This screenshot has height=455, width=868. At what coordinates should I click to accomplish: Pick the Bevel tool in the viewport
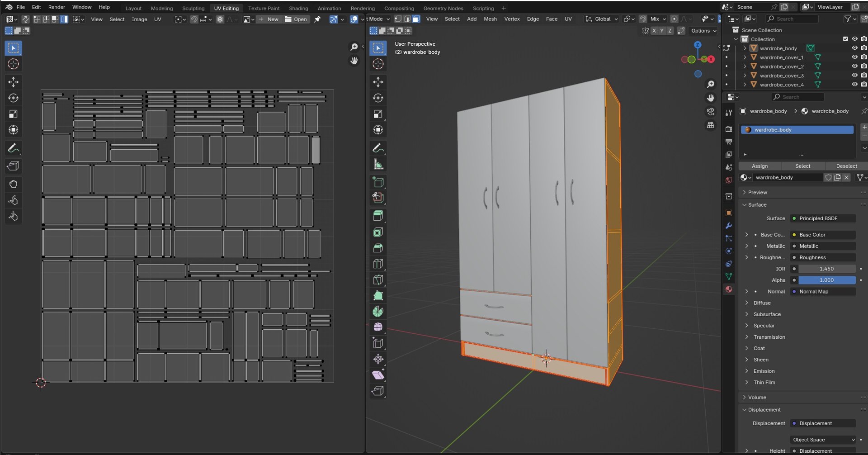378,248
